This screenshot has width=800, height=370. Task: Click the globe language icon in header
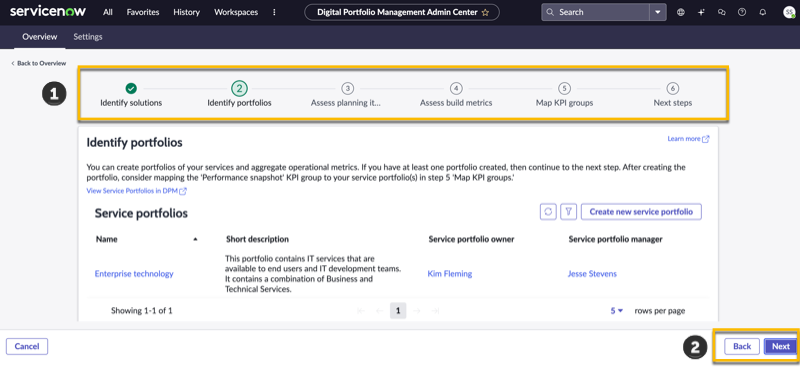point(681,12)
